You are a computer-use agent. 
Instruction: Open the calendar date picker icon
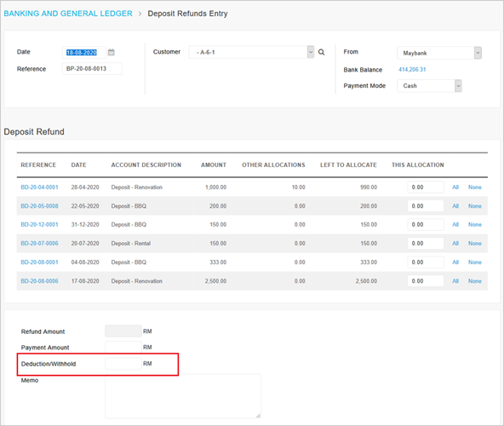[112, 52]
